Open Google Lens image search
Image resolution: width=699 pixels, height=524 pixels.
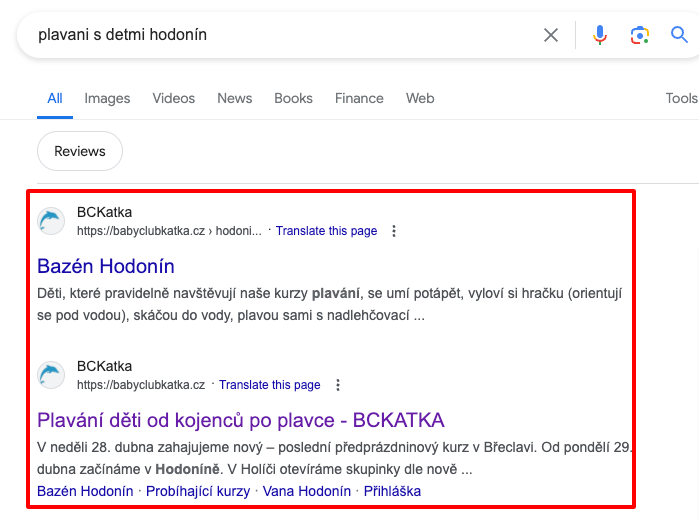point(639,35)
